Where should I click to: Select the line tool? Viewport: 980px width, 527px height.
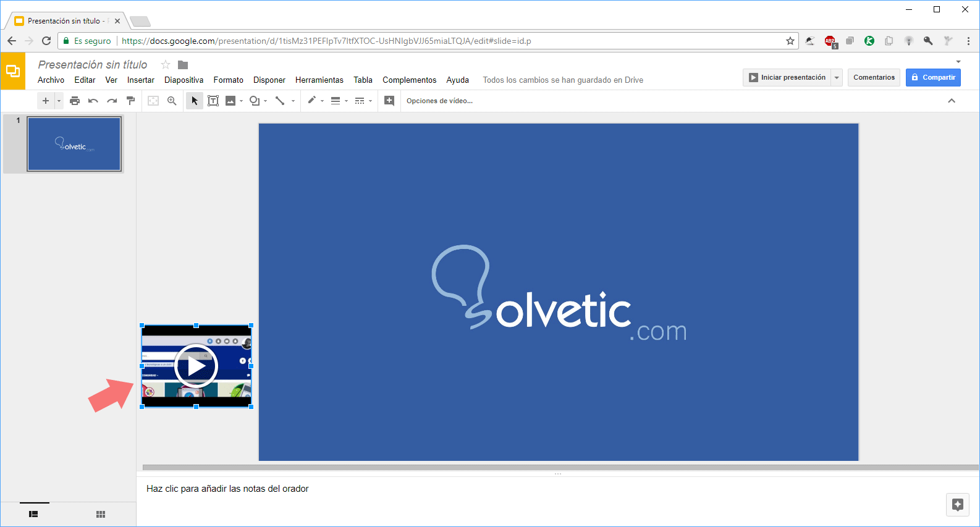coord(280,101)
